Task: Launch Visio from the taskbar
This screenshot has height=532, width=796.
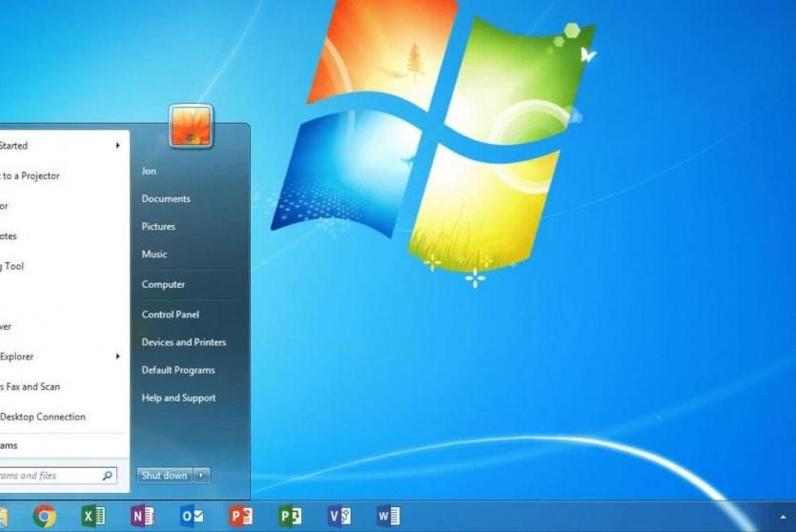Action: click(338, 517)
